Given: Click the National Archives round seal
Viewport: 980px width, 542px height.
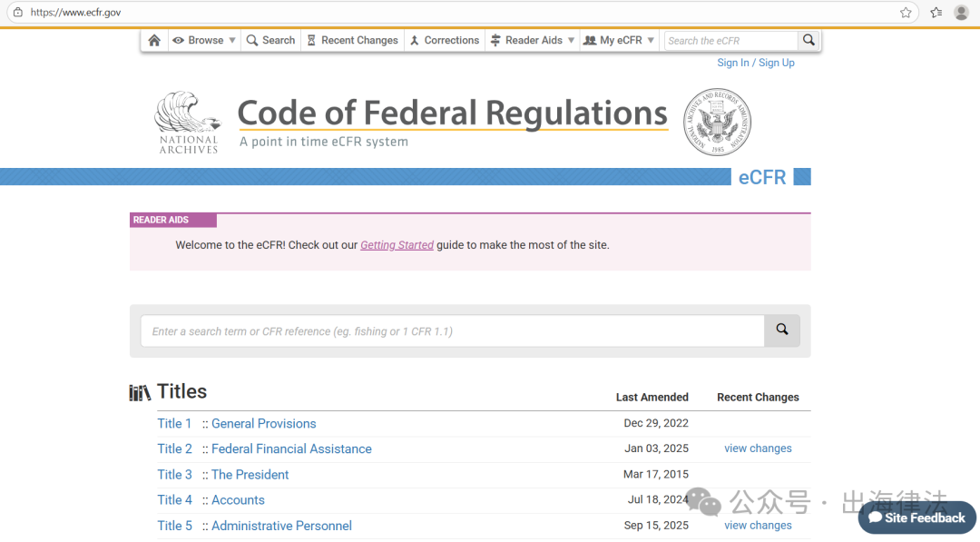Looking at the screenshot, I should point(717,122).
